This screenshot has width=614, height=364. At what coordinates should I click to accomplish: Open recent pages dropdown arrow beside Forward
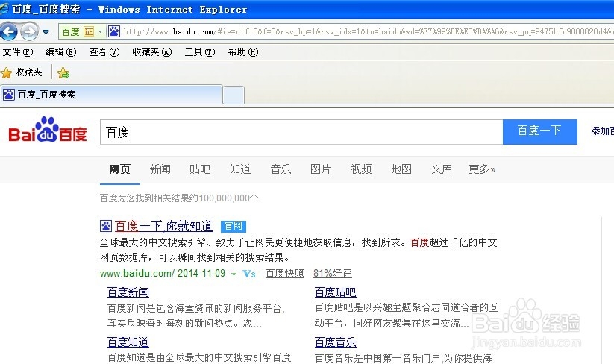coord(46,32)
